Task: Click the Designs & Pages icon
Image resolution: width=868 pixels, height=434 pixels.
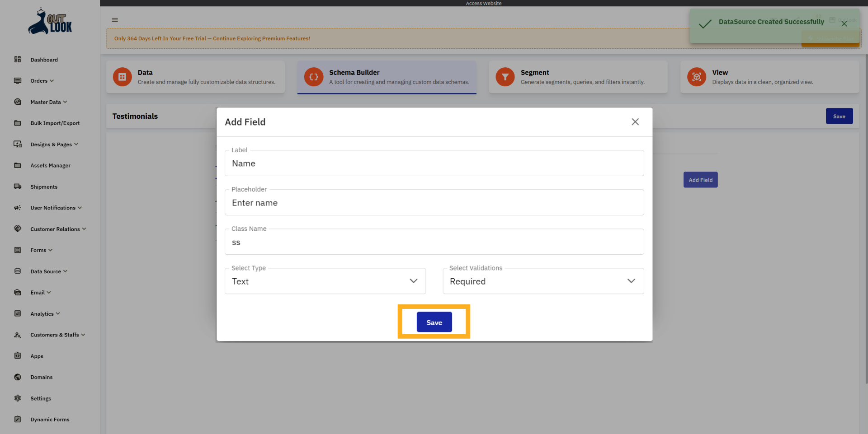Action: pyautogui.click(x=18, y=144)
